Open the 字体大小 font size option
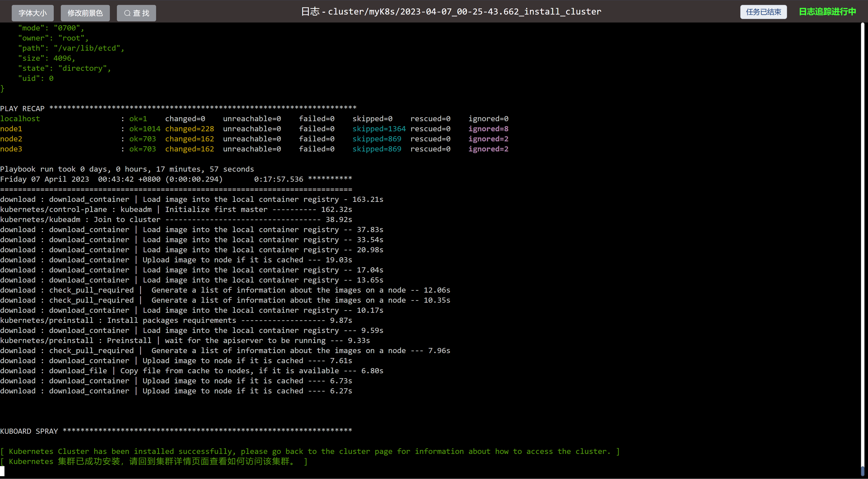Viewport: 868px width, 479px height. click(x=32, y=13)
